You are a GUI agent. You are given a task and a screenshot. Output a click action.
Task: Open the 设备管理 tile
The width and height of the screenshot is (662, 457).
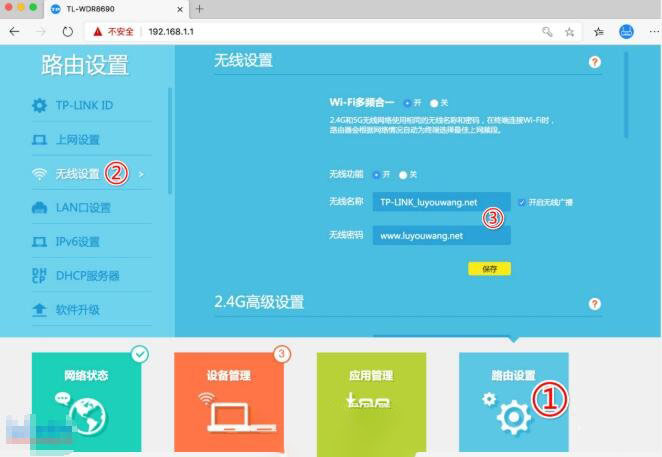coord(229,402)
